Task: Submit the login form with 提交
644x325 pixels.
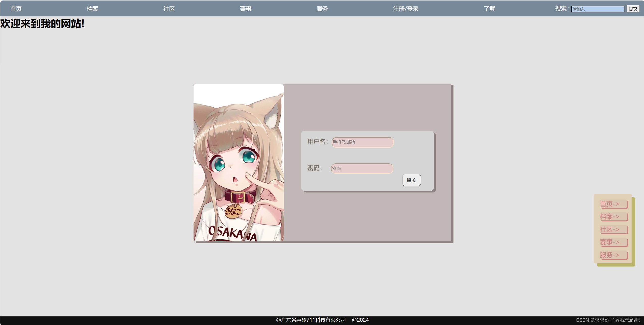Action: tap(412, 180)
